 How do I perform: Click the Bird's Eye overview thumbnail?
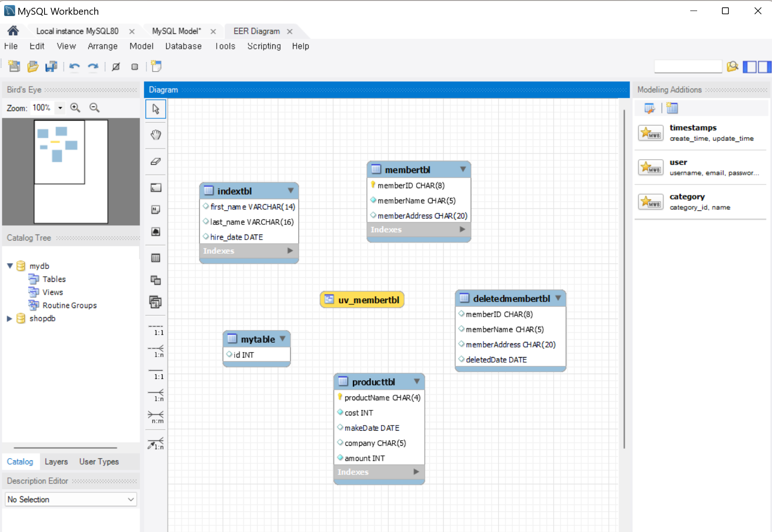tap(71, 172)
